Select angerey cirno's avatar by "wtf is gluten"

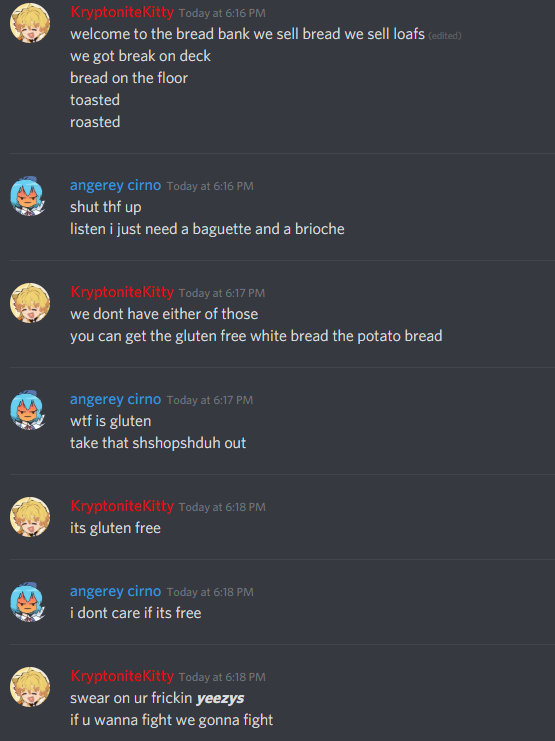tap(30, 410)
